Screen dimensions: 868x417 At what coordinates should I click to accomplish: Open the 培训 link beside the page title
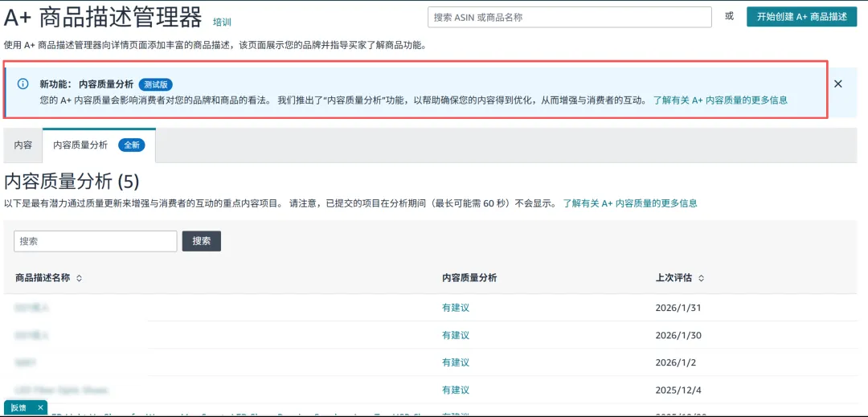222,22
